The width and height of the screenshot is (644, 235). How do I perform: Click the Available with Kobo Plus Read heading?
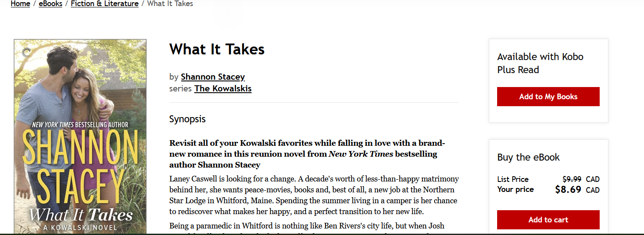point(540,63)
